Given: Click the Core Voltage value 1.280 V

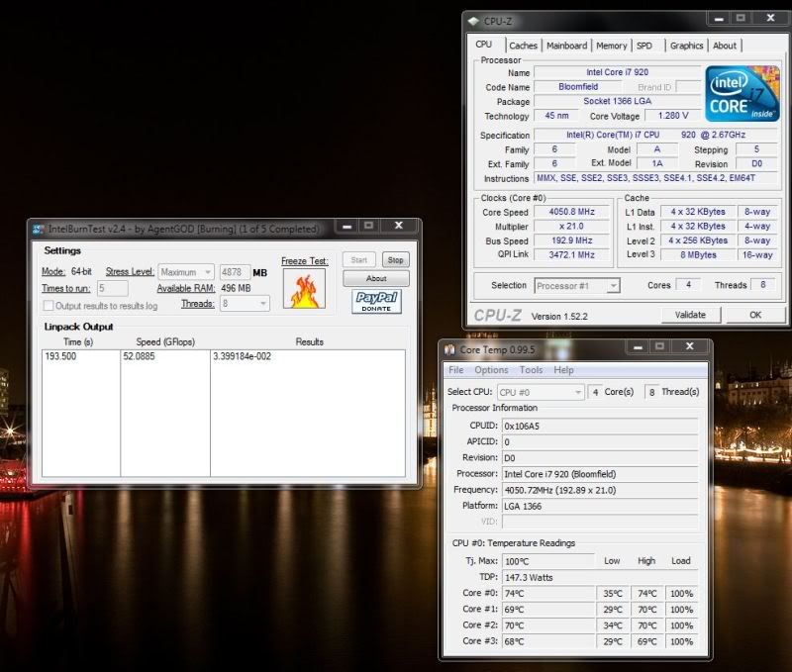Looking at the screenshot, I should (673, 116).
